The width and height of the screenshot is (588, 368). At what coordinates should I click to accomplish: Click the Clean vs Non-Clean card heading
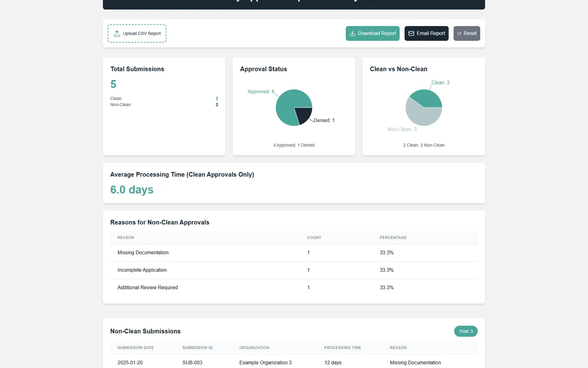(399, 69)
